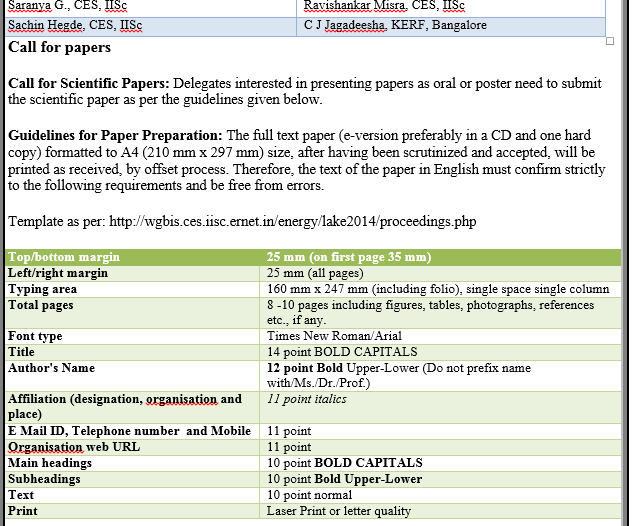This screenshot has width=632, height=526.
Task: Click the 'Typing area' row label
Action: pyautogui.click(x=43, y=289)
